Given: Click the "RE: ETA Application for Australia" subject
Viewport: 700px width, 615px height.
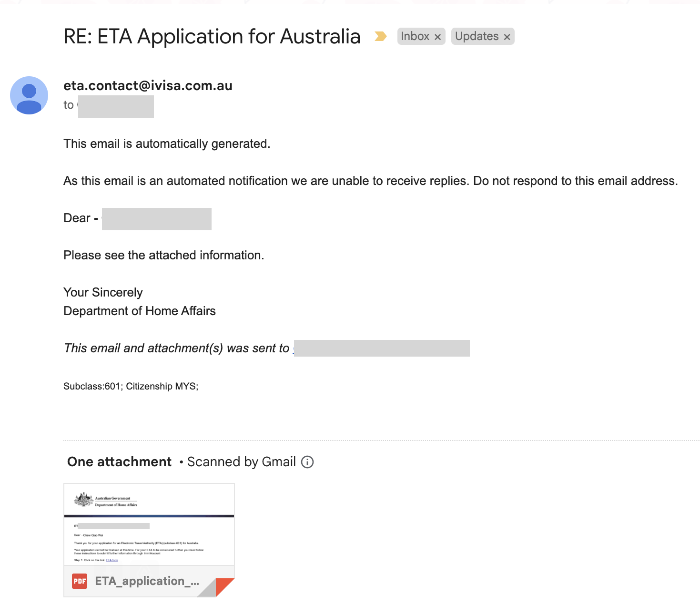Looking at the screenshot, I should [x=212, y=37].
